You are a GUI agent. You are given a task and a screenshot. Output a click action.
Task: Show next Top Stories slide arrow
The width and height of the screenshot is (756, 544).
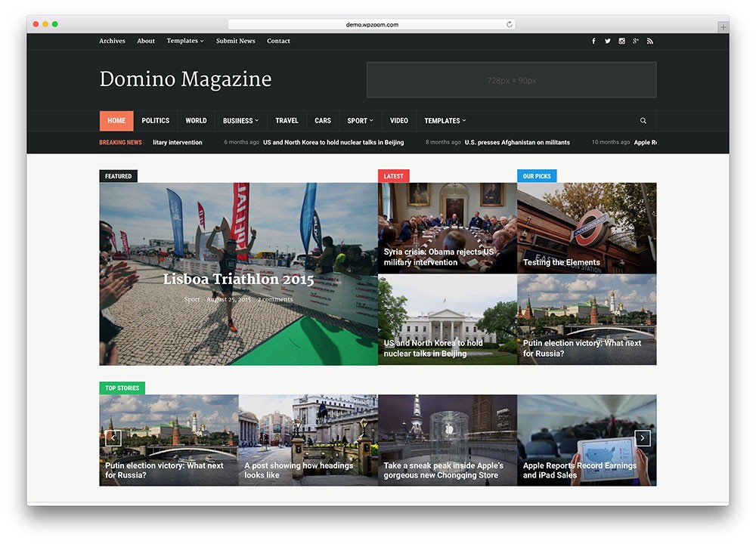point(643,438)
